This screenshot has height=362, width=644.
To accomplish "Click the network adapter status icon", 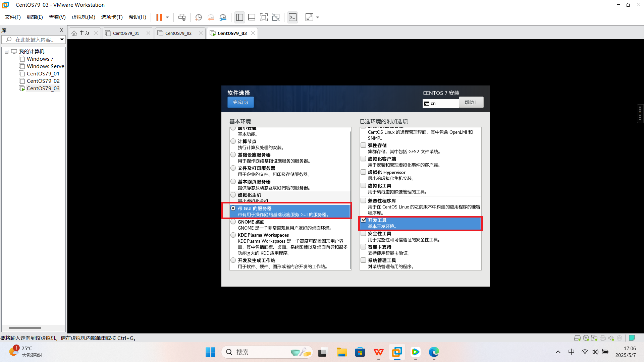I will coord(594,338).
